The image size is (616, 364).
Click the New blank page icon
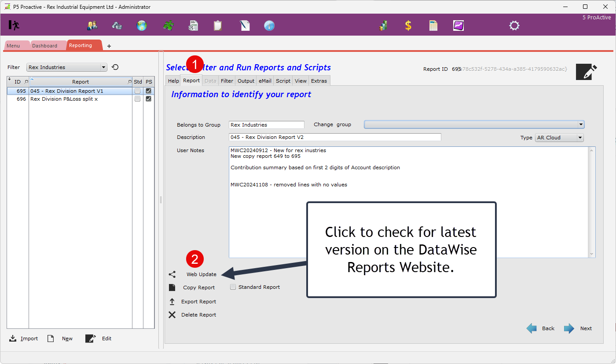pyautogui.click(x=51, y=339)
